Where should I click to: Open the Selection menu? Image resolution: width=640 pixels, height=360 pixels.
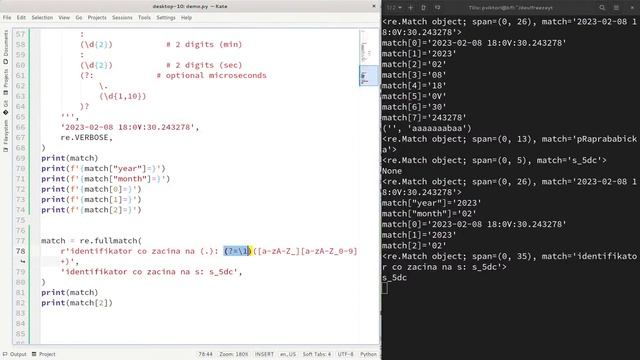coord(42,18)
